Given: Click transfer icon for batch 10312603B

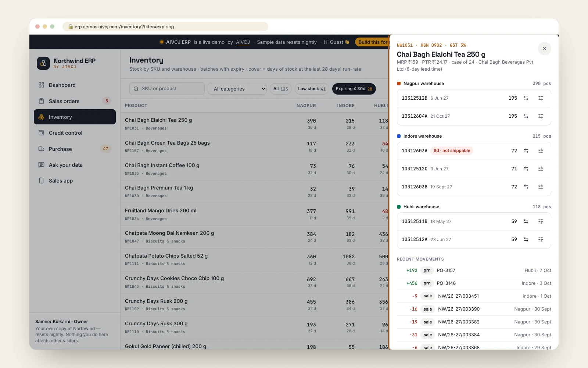Looking at the screenshot, I should click(x=526, y=187).
